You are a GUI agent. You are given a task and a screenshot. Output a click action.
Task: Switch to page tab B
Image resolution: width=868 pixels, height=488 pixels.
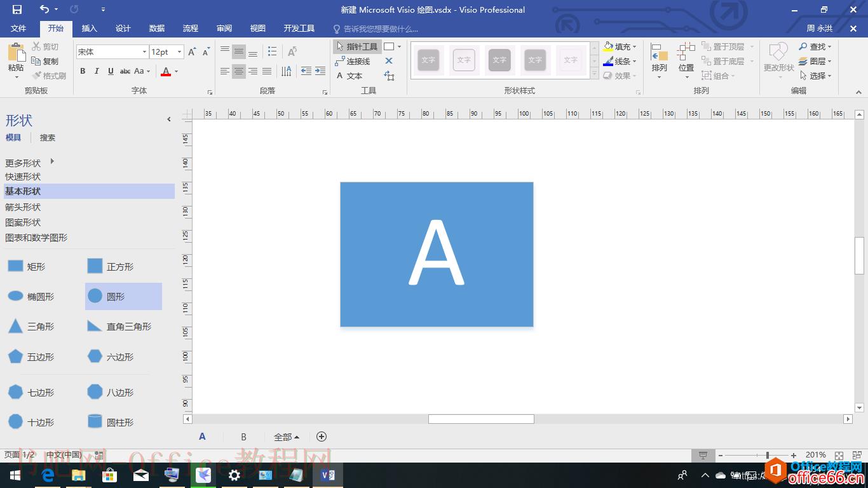243,437
